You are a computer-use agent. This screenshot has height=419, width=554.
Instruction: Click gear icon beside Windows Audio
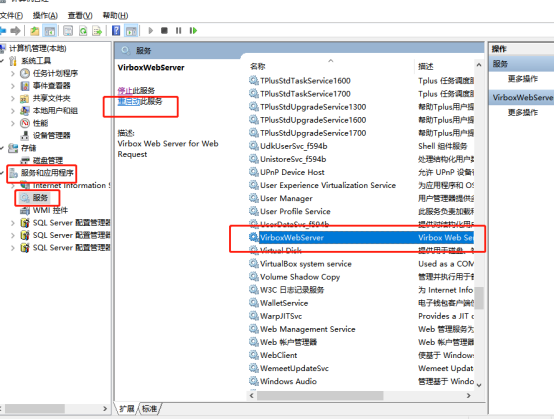[253, 381]
